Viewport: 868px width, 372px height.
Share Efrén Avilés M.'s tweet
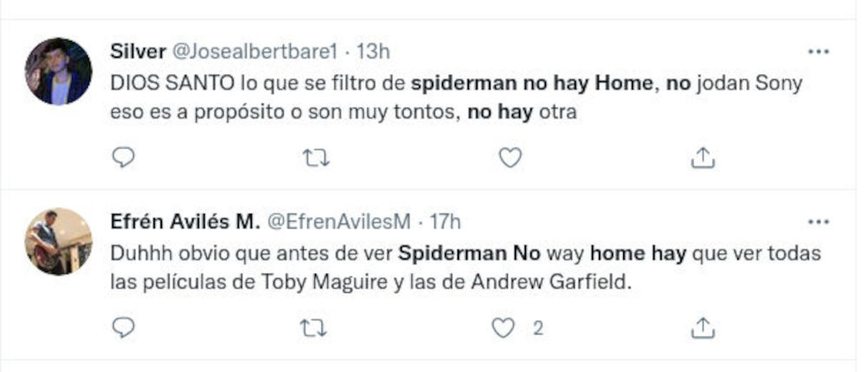pos(702,328)
